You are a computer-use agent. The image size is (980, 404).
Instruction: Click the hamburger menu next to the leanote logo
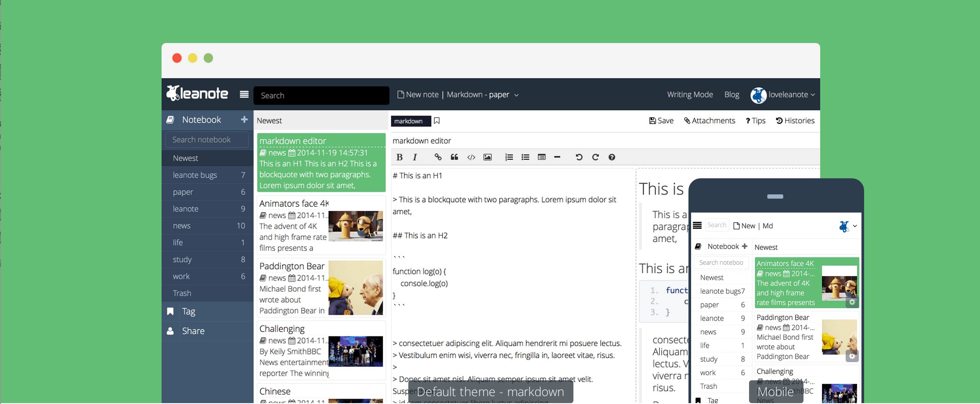pyautogui.click(x=244, y=94)
